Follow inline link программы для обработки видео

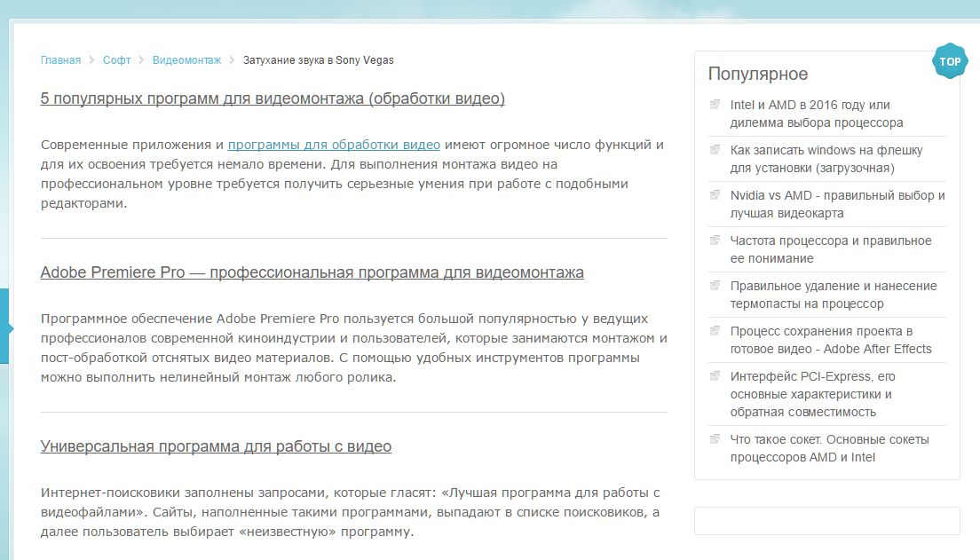click(334, 145)
